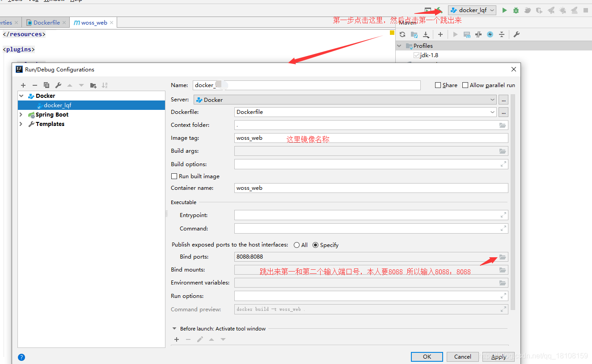
Task: Click the Download Sources Maven icon
Action: pos(426,34)
